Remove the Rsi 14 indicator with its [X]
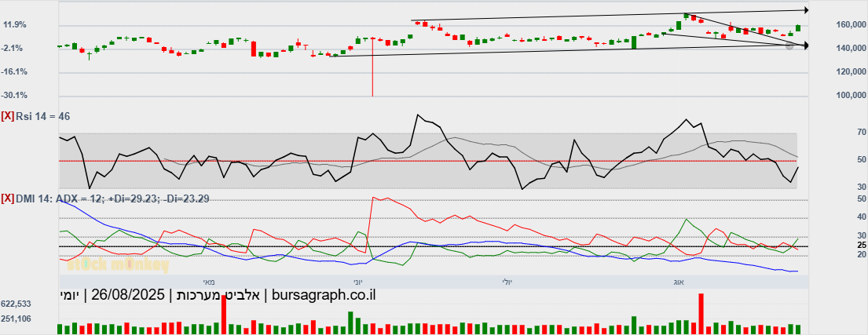868x335 pixels. [8, 117]
